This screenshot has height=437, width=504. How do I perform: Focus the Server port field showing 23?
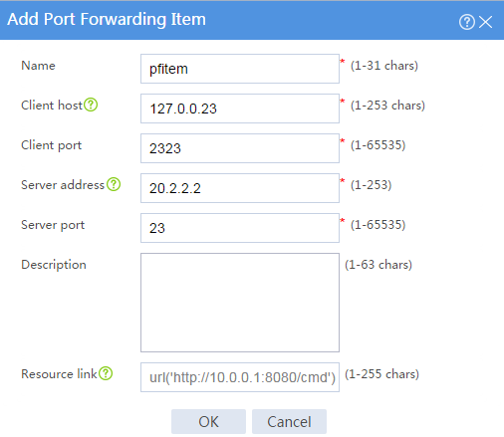(x=240, y=228)
